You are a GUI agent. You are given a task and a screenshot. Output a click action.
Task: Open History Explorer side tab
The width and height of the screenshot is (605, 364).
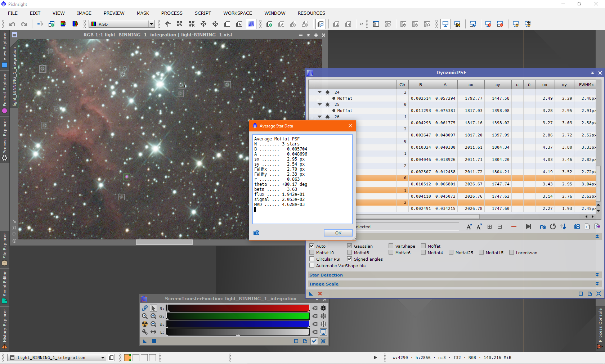(x=5, y=329)
